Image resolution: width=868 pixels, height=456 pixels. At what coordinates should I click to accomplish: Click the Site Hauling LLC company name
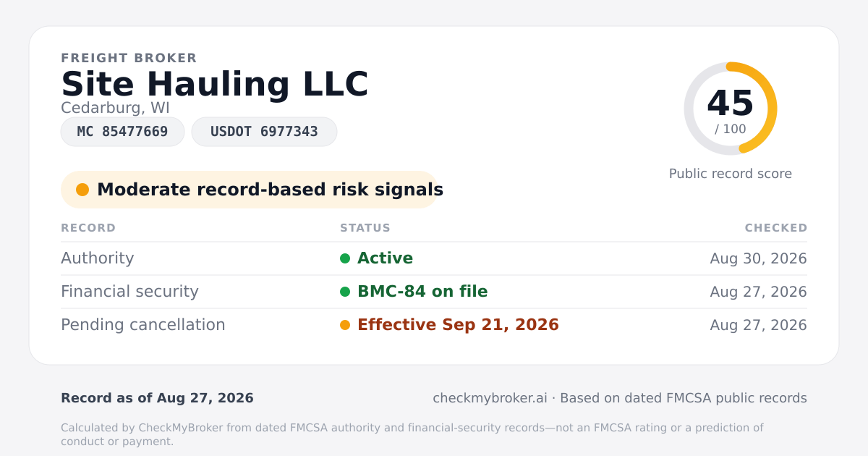point(215,84)
